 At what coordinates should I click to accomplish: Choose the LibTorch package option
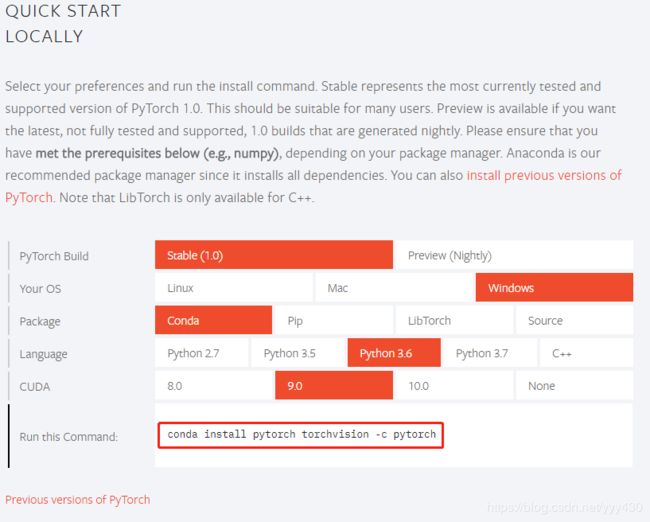[x=454, y=320]
